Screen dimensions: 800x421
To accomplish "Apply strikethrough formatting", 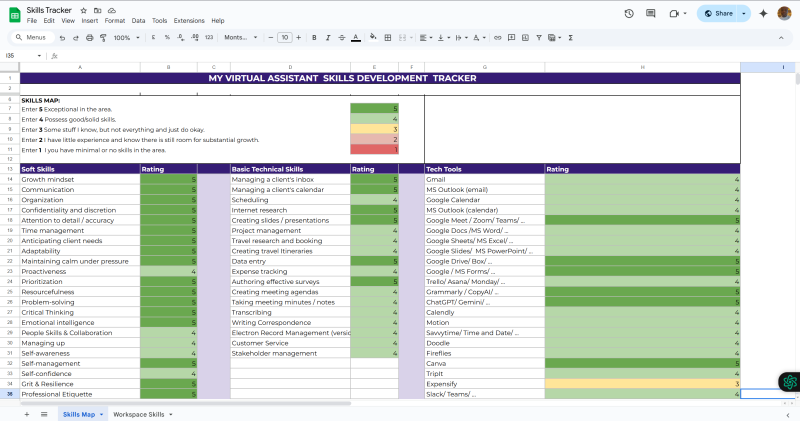I will (x=342, y=38).
